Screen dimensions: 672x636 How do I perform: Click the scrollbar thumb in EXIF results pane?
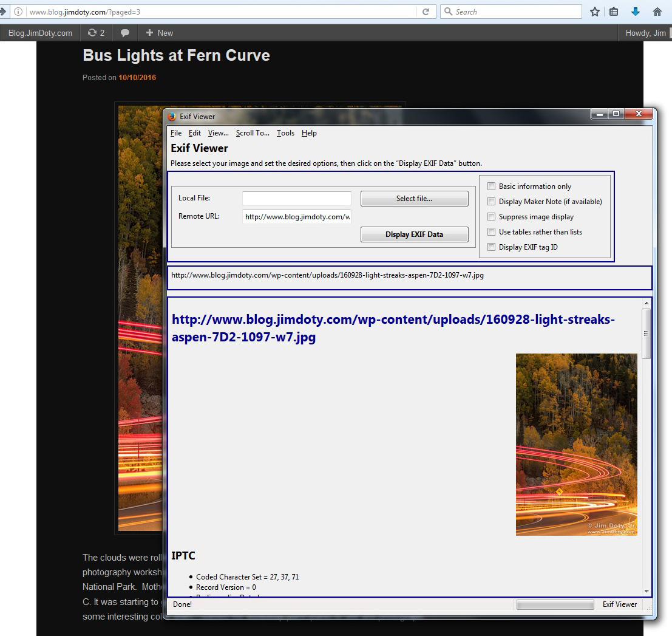646,333
